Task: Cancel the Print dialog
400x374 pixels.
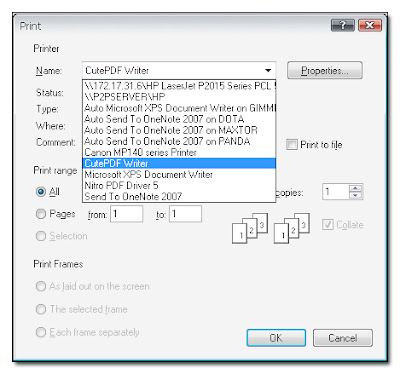Action: point(343,338)
